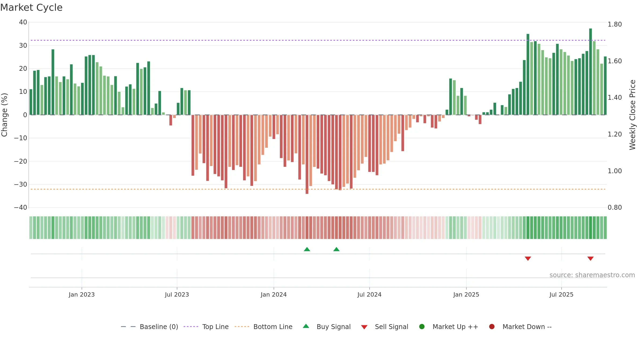Click the gray dashed Baseline legend sample
This screenshot has width=644, height=362.
pos(128,327)
